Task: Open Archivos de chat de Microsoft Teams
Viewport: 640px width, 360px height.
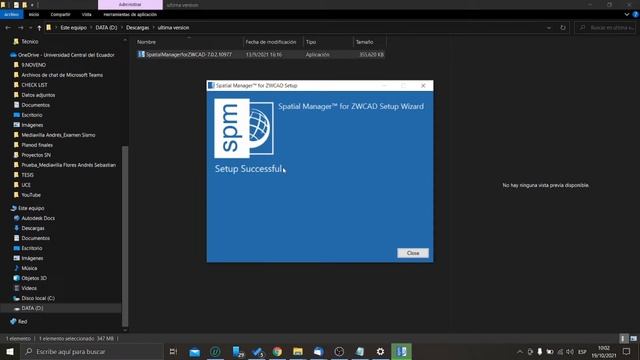Action: point(62,75)
